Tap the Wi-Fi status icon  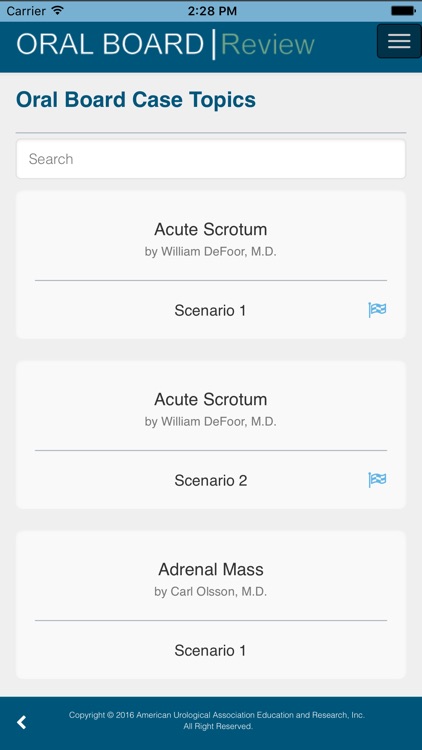tap(57, 10)
